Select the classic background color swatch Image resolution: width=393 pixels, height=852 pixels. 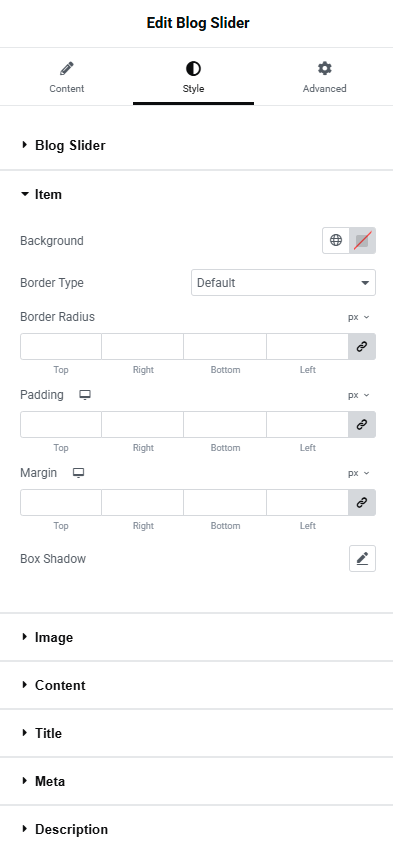coord(362,240)
